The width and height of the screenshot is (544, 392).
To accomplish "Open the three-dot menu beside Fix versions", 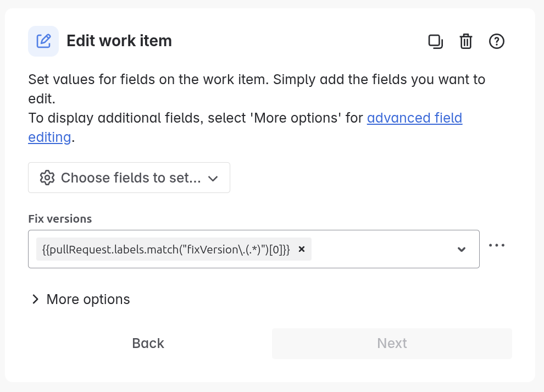I will (497, 245).
